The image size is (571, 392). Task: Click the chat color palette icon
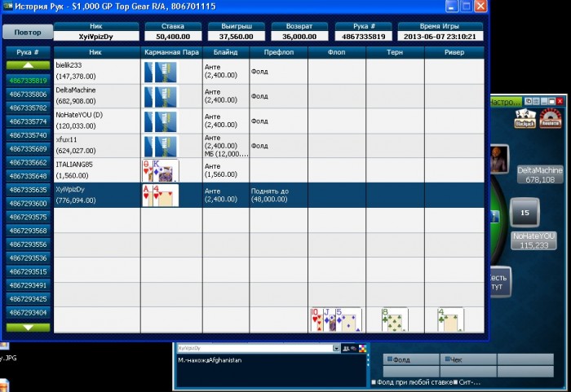point(363,349)
